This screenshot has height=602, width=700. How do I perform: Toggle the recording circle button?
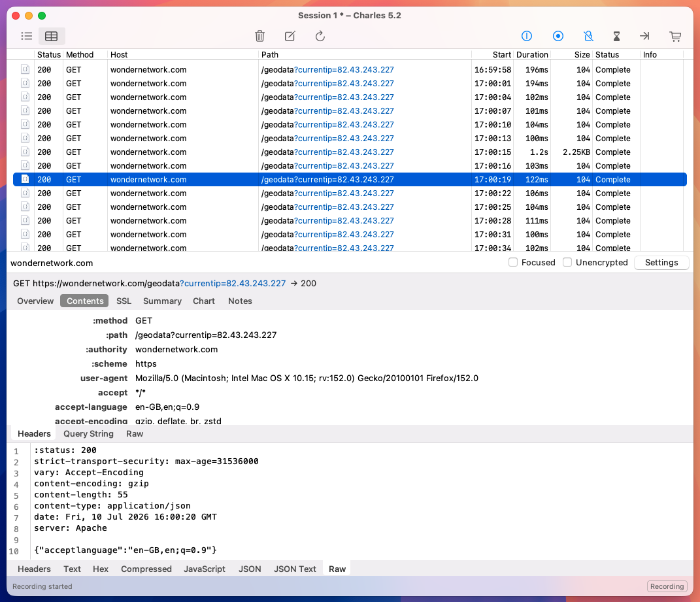[558, 36]
